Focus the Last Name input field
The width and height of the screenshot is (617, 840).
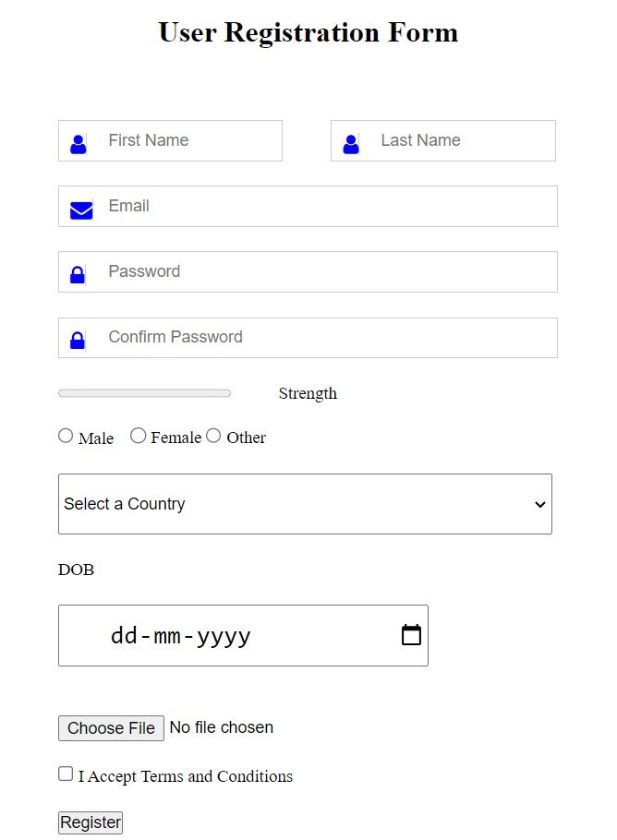pyautogui.click(x=443, y=141)
